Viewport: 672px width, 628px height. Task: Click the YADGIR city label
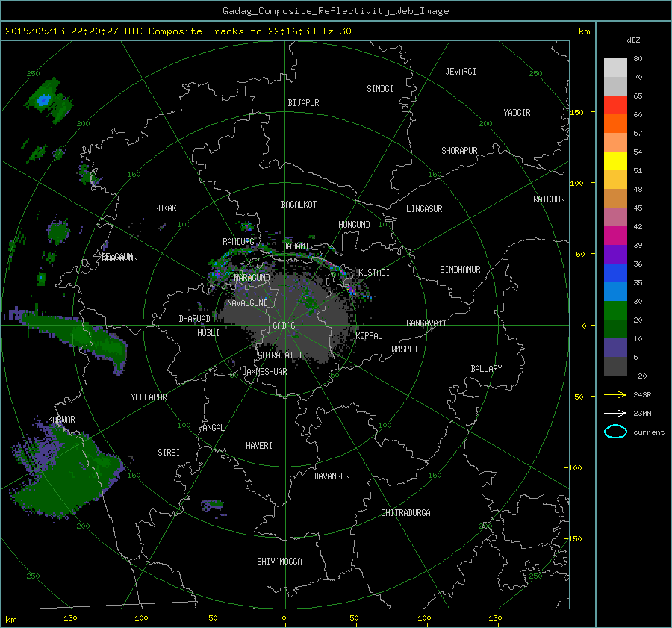click(517, 112)
